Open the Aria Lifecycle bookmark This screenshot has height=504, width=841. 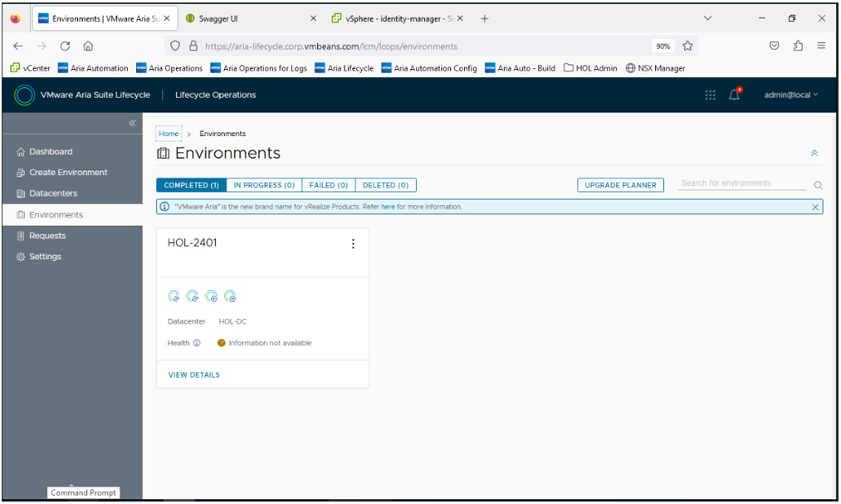[345, 68]
